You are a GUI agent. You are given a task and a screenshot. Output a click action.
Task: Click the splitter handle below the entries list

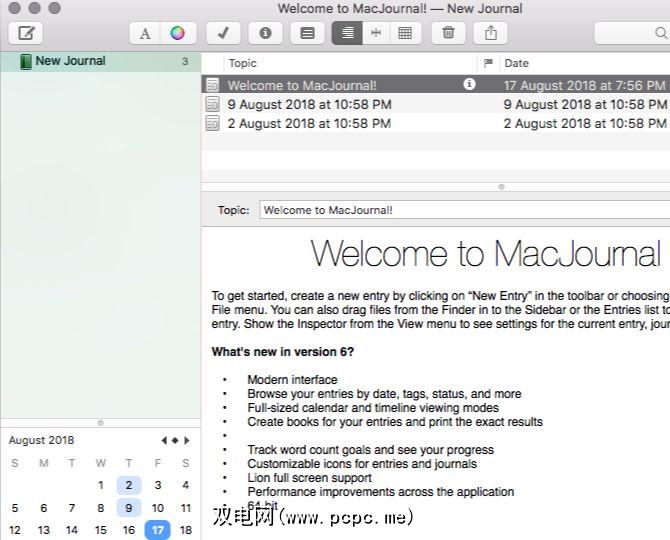click(x=502, y=187)
